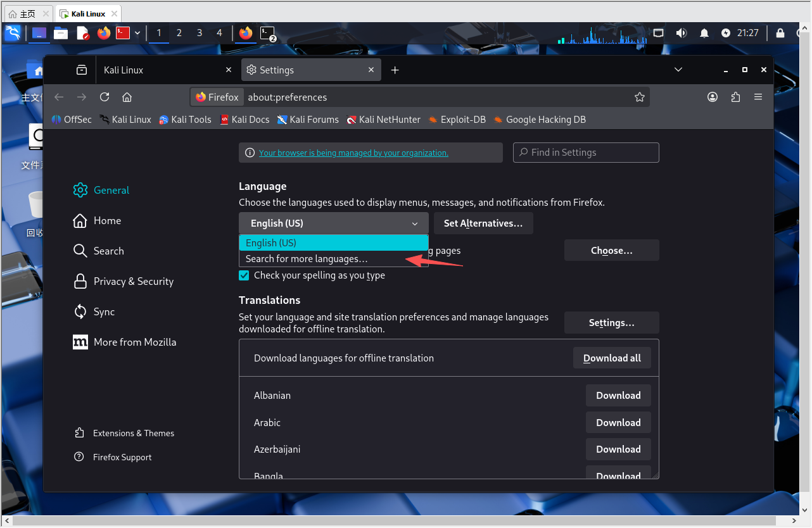Click the Find in Settings search box

(586, 153)
